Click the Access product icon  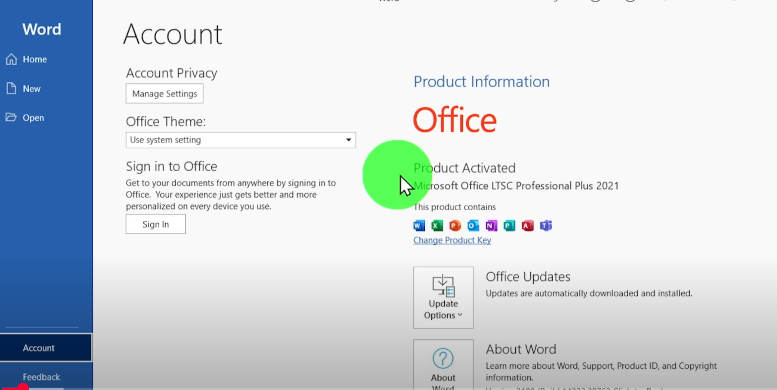(x=528, y=225)
